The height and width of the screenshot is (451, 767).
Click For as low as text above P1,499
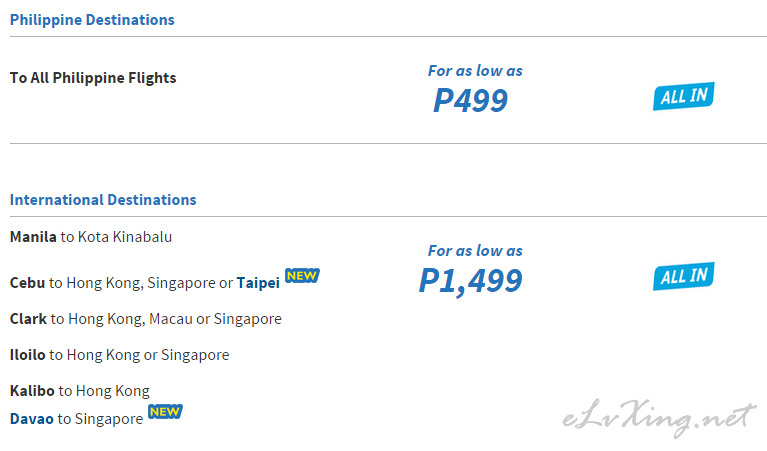tap(475, 251)
